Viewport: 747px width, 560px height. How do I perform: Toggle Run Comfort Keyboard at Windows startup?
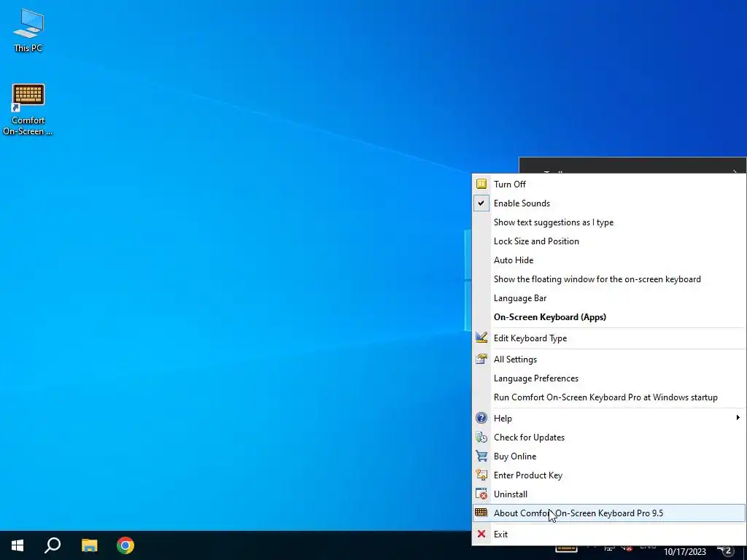pos(609,397)
